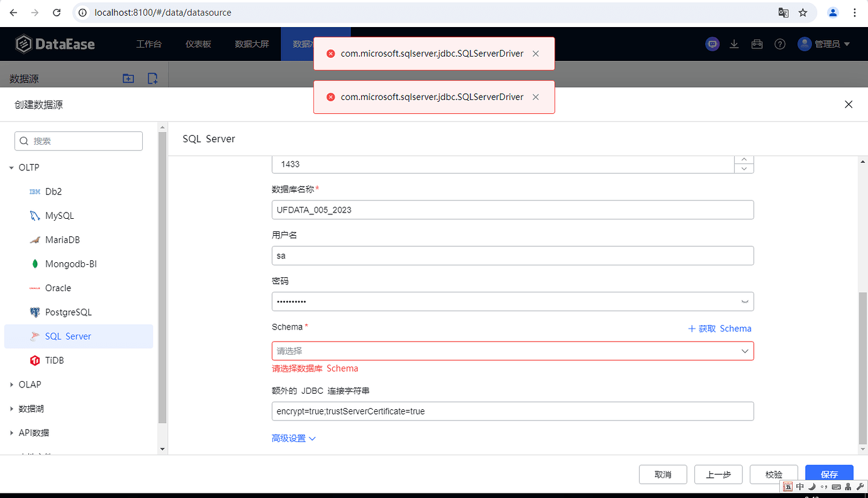
Task: Switch to the 仪表板 tab
Action: tap(198, 44)
